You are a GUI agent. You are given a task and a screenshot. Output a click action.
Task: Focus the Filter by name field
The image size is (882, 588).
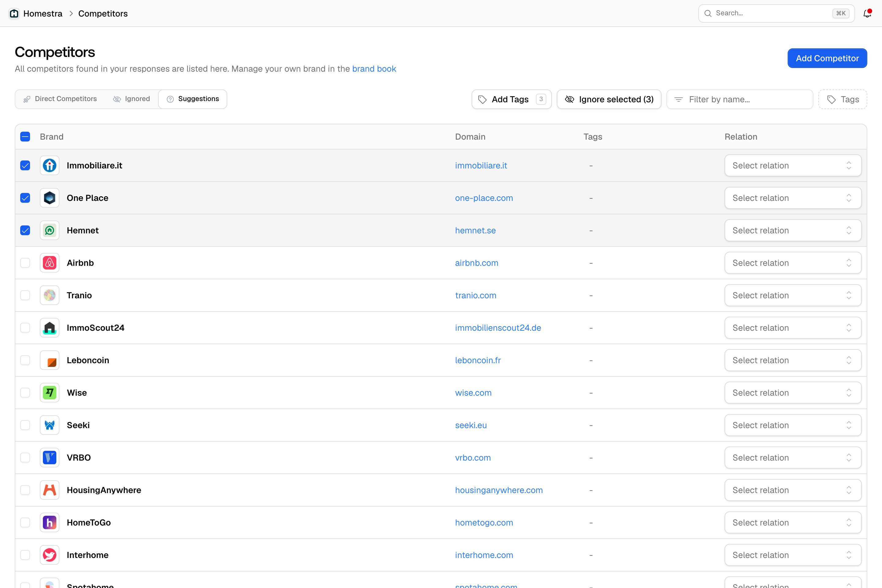740,99
